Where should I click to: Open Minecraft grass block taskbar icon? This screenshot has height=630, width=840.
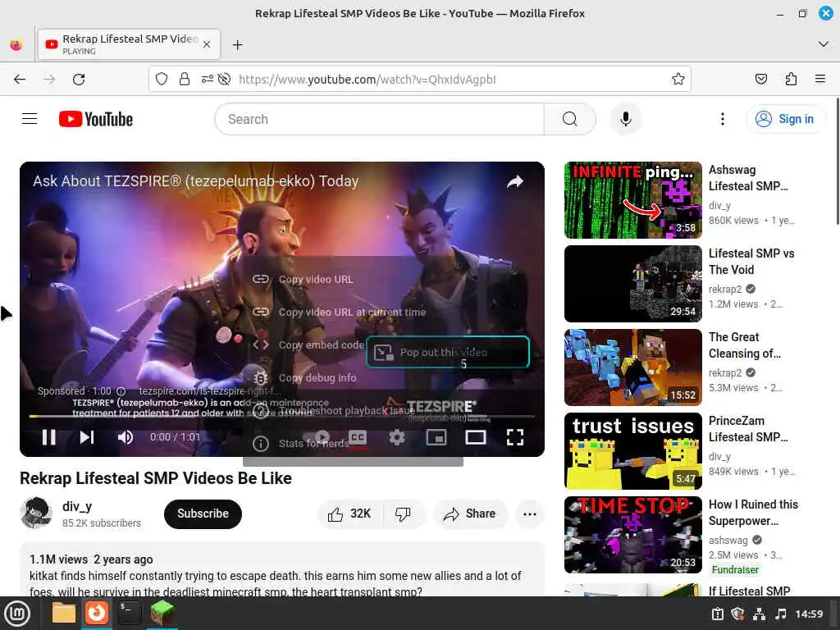point(162,613)
